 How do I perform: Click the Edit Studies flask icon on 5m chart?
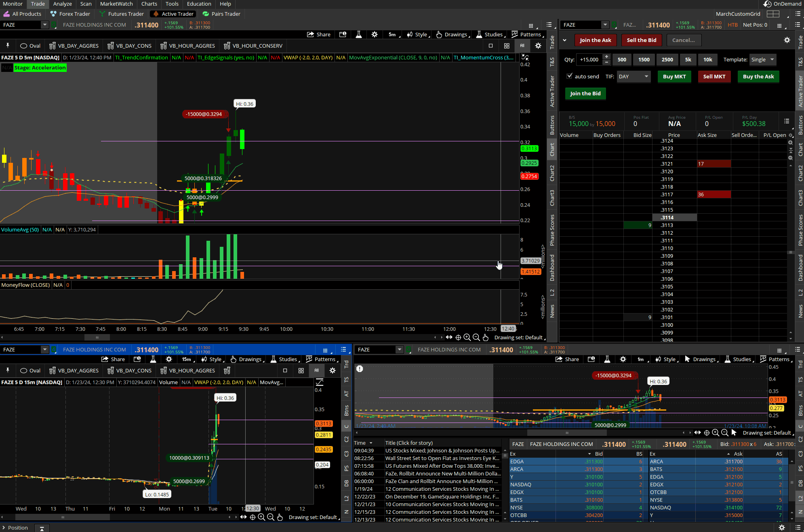[358, 35]
